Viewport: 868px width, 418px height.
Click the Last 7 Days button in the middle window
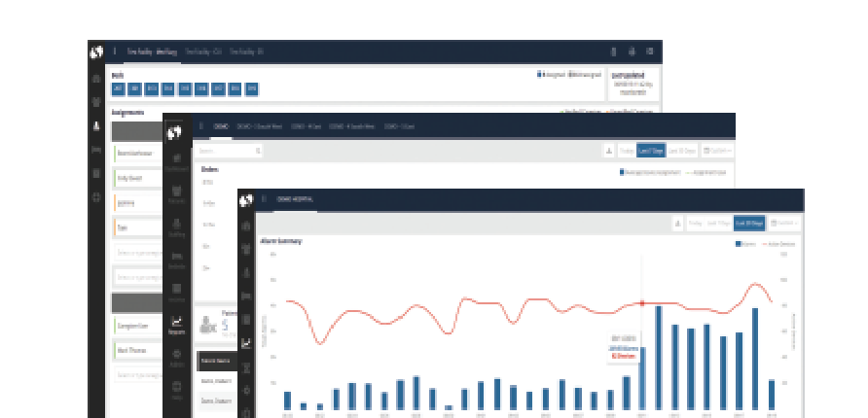tap(651, 151)
